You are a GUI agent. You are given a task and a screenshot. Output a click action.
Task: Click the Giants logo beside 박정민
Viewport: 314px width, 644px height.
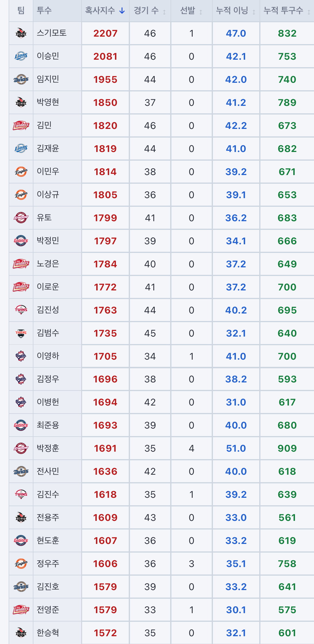(x=21, y=241)
